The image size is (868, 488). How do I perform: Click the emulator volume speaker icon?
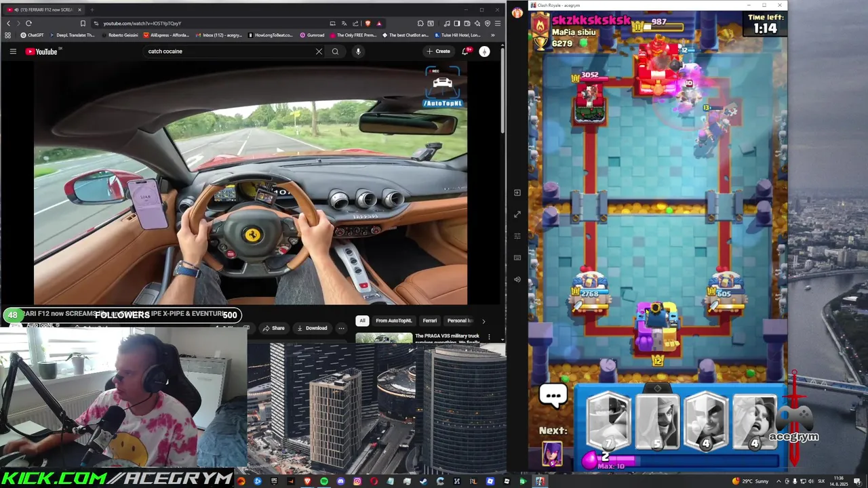[517, 279]
